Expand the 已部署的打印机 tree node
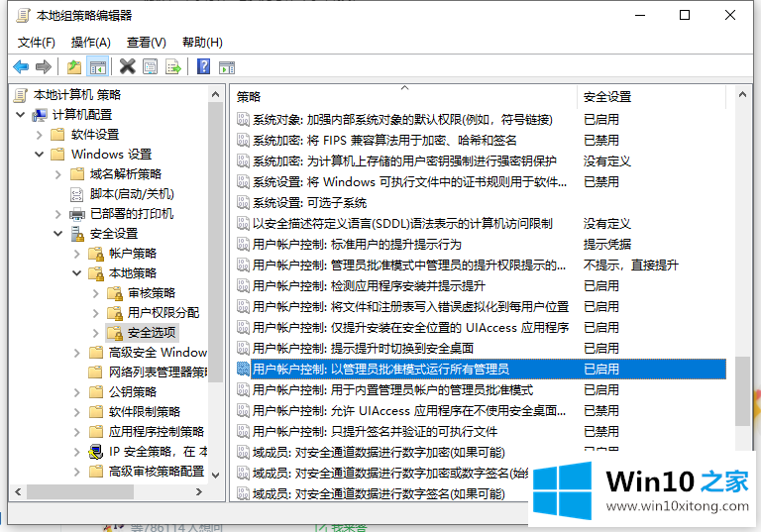 coord(58,214)
